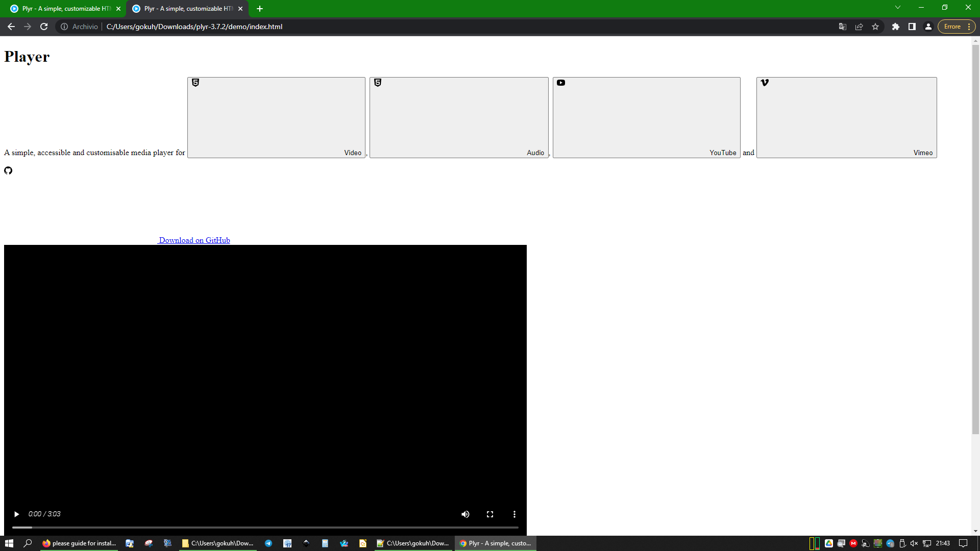Open the Vimeo demo icon

764,82
